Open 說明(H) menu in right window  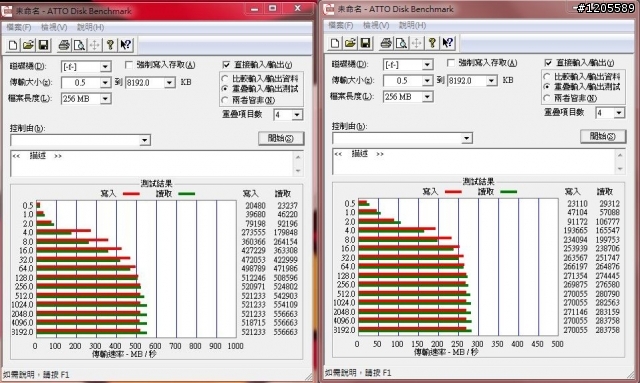click(412, 25)
